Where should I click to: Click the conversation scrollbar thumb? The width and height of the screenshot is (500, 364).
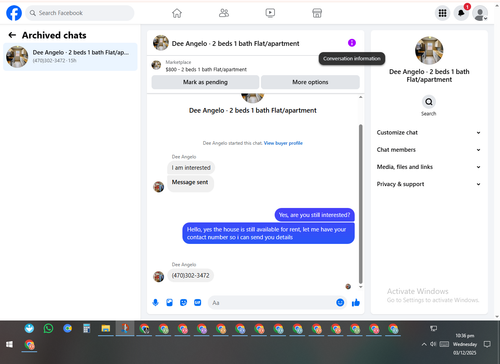pos(360,204)
